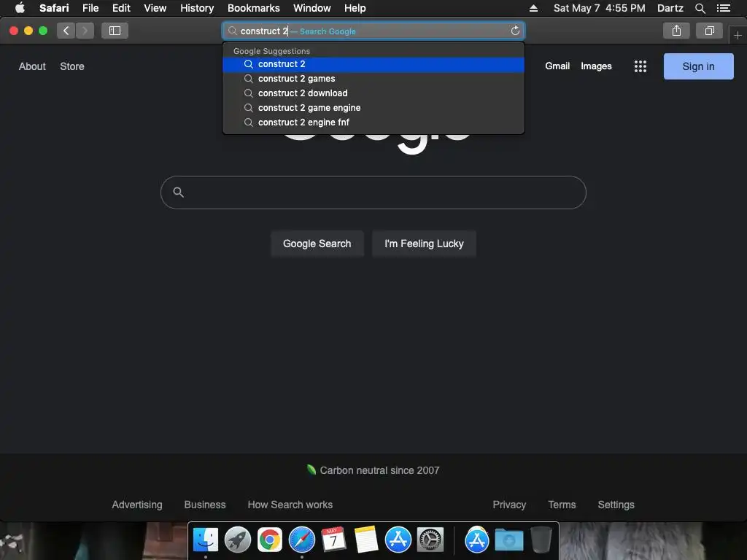Pick the "construct 2 engine fnf" suggestion
The height and width of the screenshot is (560, 747).
tap(373, 122)
